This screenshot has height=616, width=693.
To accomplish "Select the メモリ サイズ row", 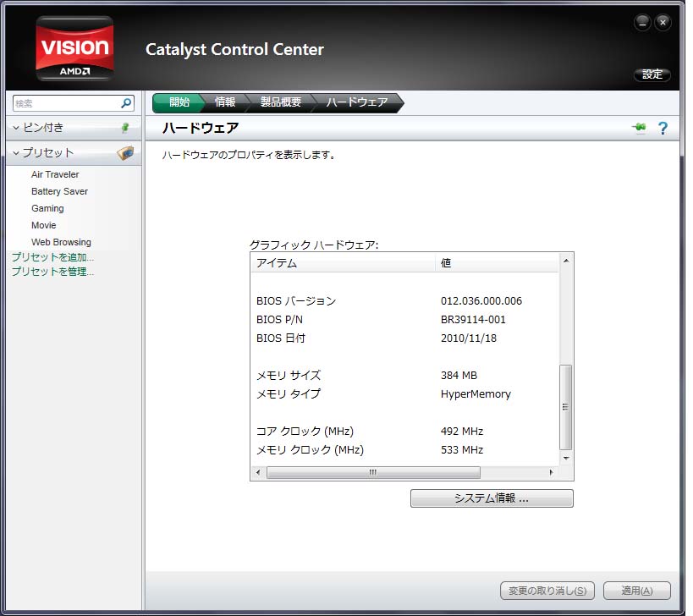I will 404,375.
